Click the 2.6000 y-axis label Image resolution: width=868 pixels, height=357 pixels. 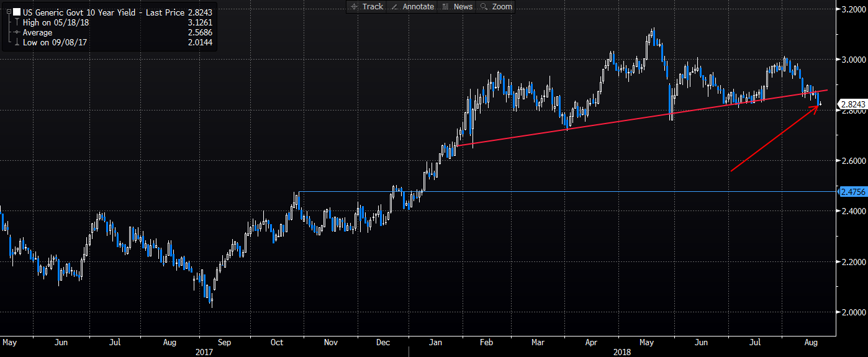coord(854,161)
